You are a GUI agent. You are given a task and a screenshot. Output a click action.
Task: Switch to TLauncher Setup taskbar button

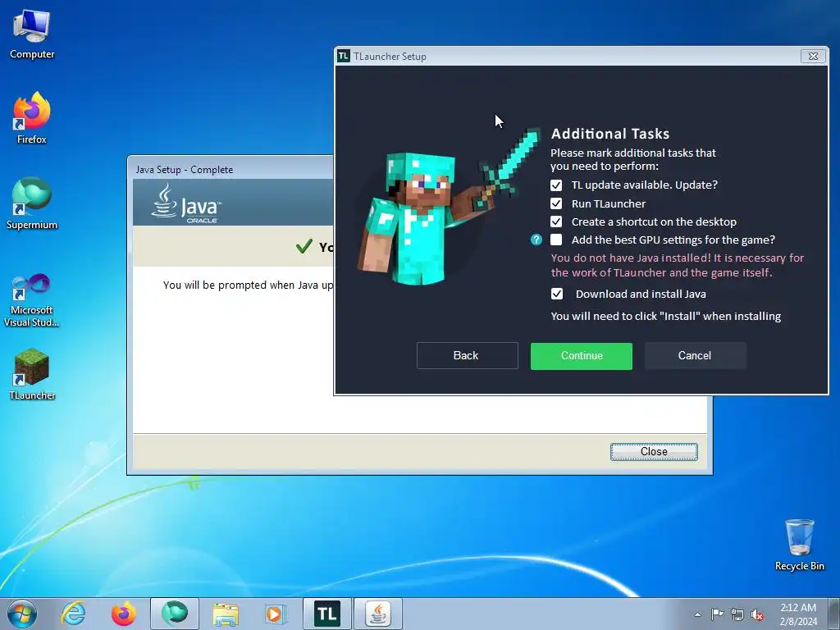[x=326, y=614]
